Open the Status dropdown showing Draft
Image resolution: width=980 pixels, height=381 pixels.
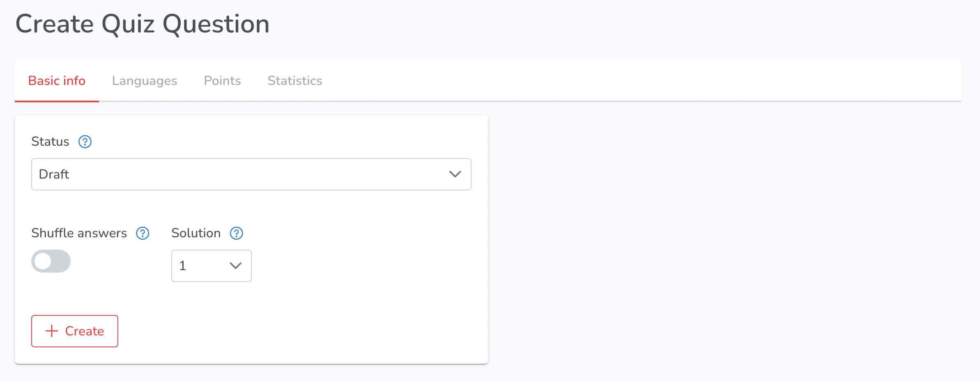click(x=251, y=174)
